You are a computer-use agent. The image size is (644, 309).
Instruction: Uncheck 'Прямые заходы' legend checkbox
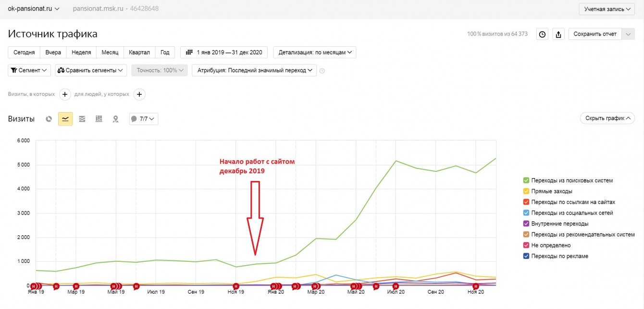click(x=526, y=192)
